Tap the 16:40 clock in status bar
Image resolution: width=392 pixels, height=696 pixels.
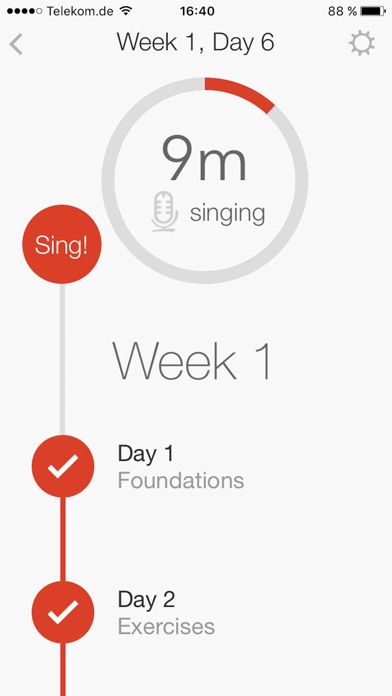point(198,11)
